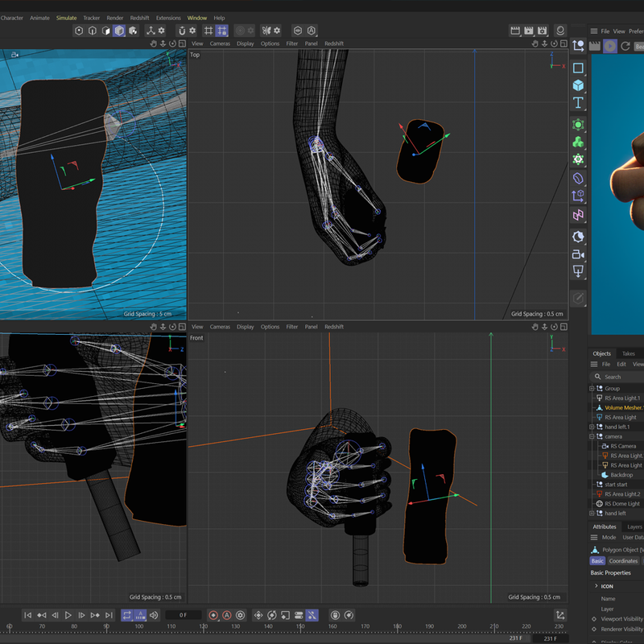Viewport: 644px width, 644px height.
Task: Open symmetry settings gear icon
Action: point(277,31)
